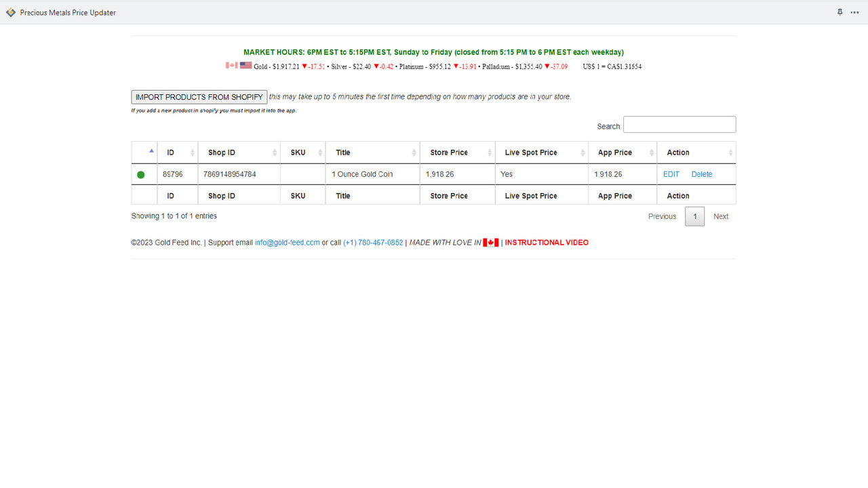Click IMPORT PRODUCTS FROM SHOPIFY

199,96
